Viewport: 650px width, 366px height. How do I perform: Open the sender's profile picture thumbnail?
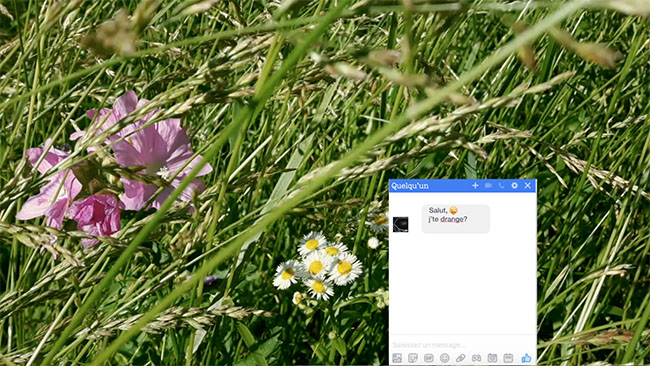tap(400, 224)
